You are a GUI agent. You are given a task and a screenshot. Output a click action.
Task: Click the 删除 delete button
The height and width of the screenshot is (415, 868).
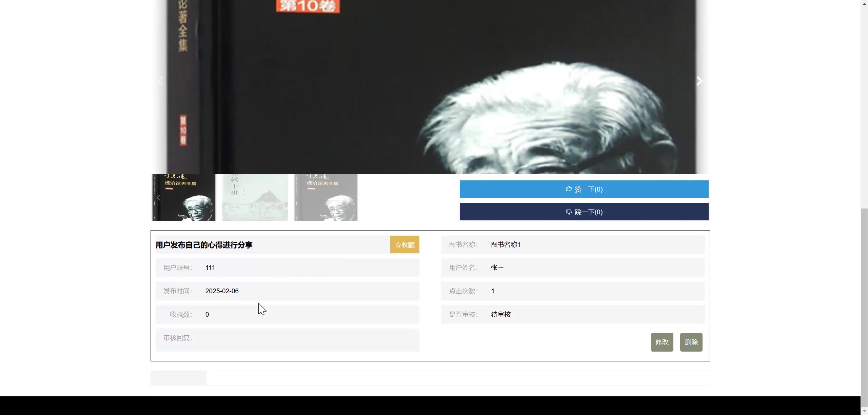[x=691, y=342]
